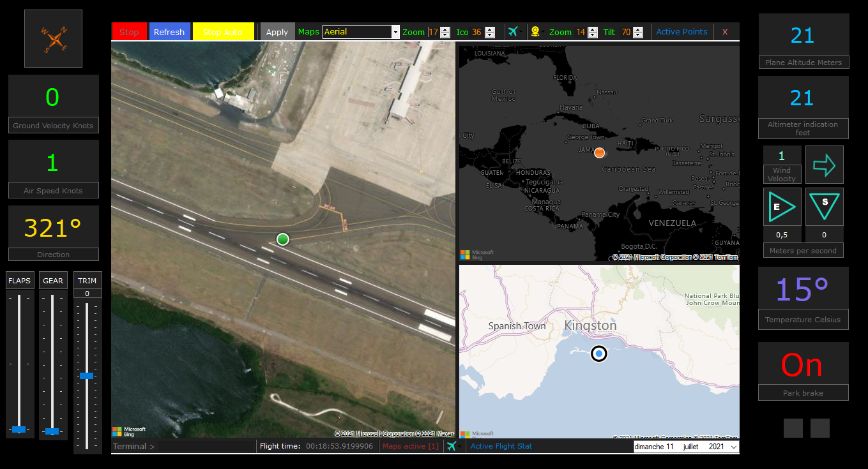
Task: Click the Flight time value
Action: click(339, 446)
